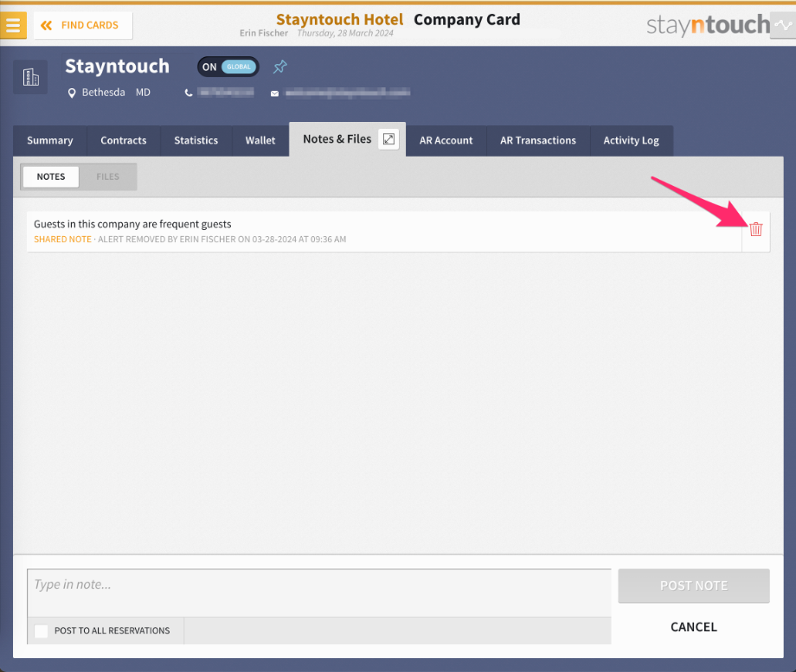Click the Bethesda city text
This screenshot has width=796, height=672.
click(104, 93)
